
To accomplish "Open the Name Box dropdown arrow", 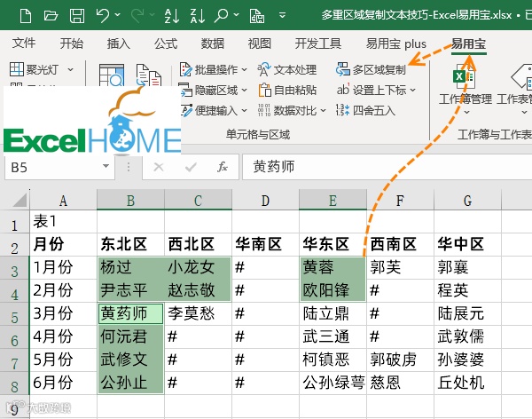I will pyautogui.click(x=106, y=166).
